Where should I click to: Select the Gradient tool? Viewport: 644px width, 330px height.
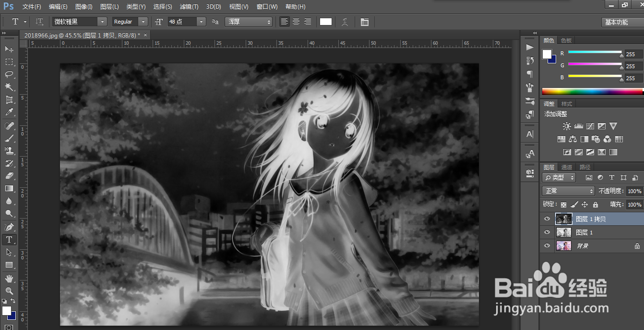click(9, 189)
